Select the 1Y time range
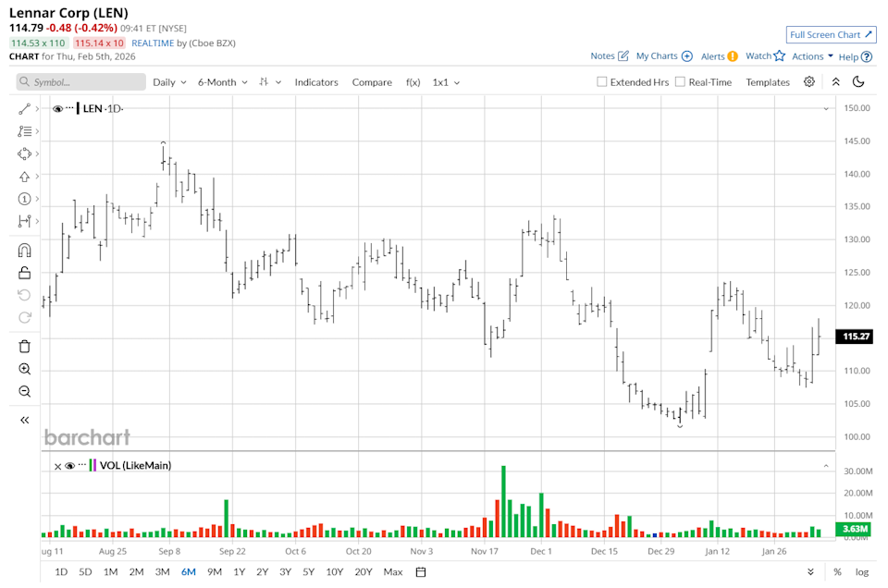This screenshot has height=588, width=888. tap(239, 572)
